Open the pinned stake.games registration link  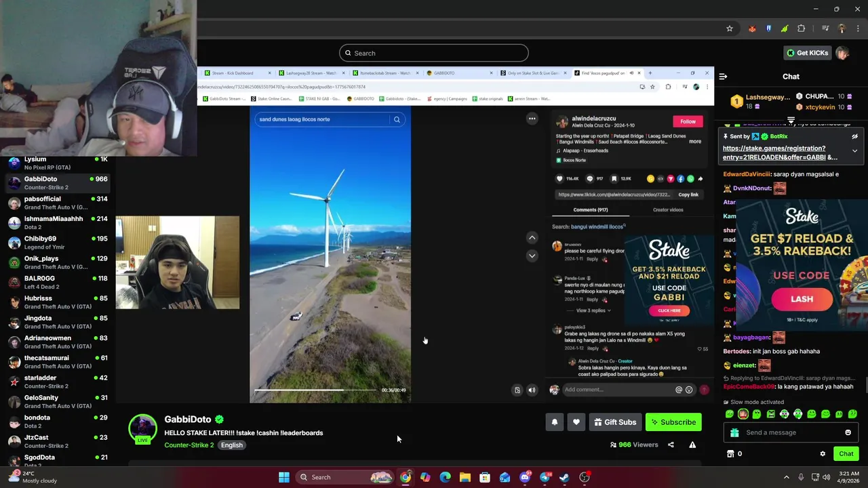(x=780, y=152)
